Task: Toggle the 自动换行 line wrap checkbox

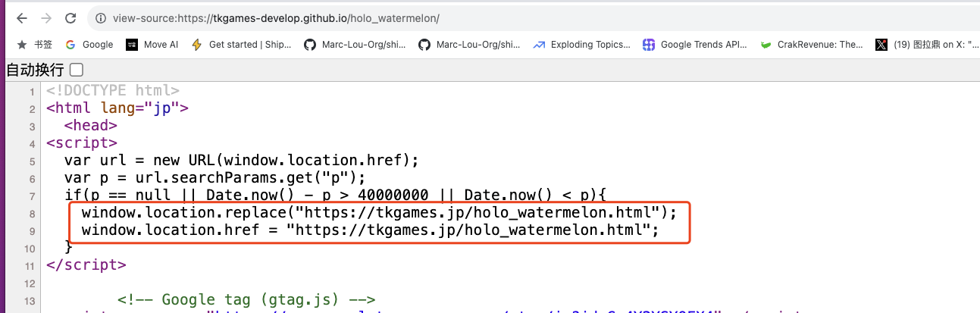Action: [76, 70]
